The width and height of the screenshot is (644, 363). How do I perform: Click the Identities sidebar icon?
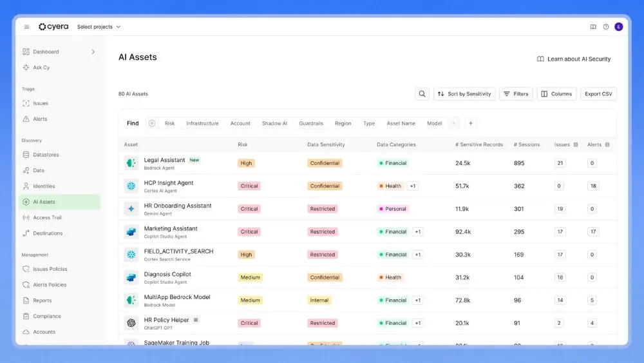click(x=26, y=186)
